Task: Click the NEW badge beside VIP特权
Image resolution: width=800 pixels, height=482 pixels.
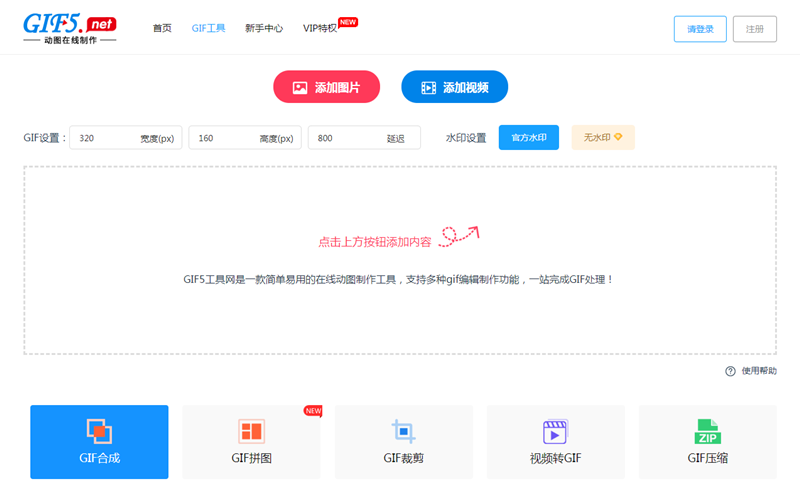Action: (x=348, y=22)
